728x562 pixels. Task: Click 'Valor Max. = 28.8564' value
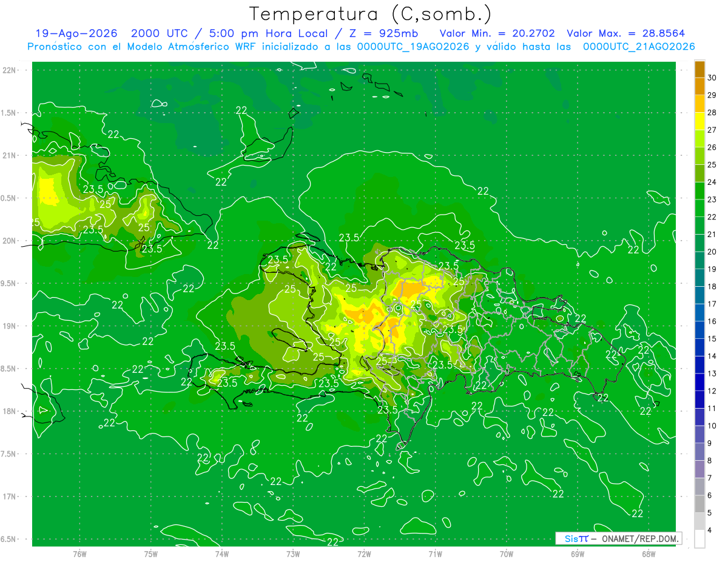[x=625, y=33]
